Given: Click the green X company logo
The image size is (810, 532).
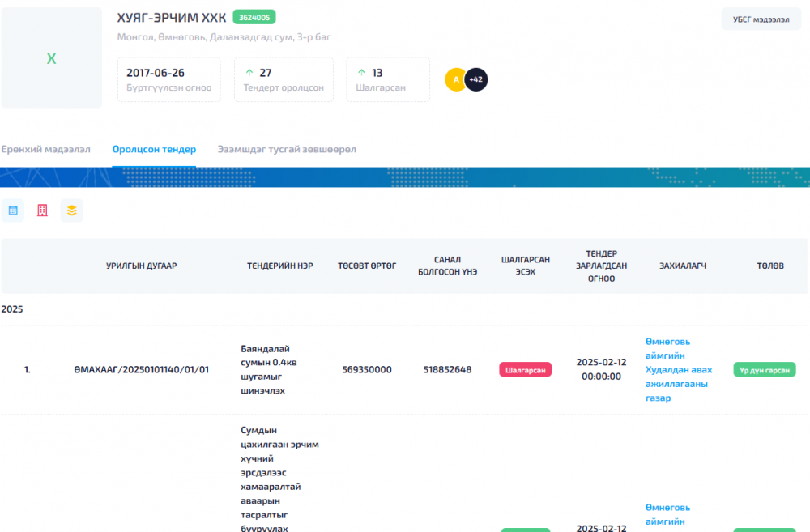Looking at the screenshot, I should 52,57.
